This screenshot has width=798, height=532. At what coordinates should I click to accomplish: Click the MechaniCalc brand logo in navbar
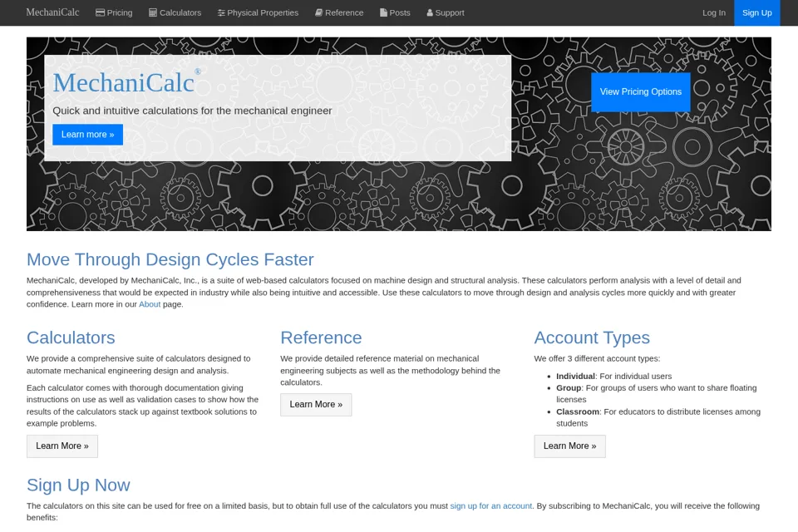pos(52,12)
